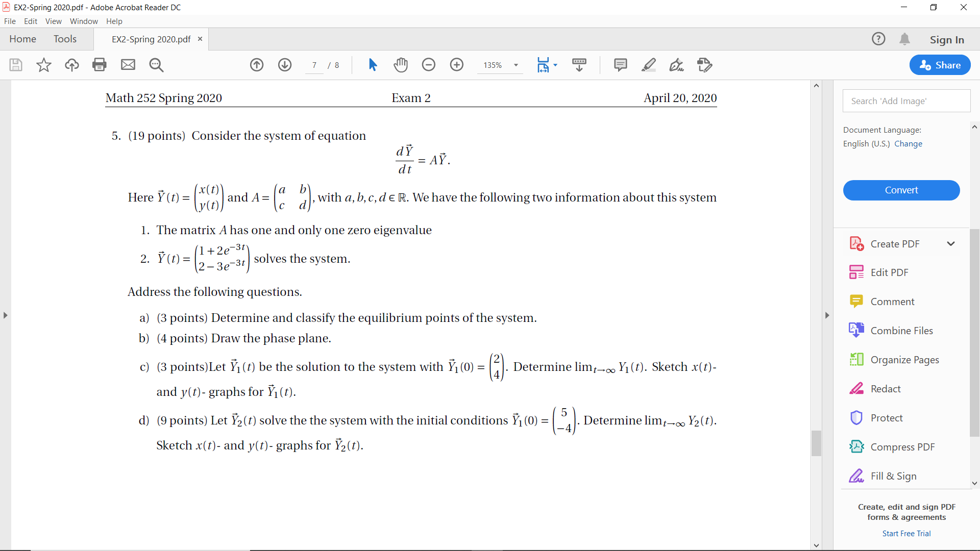Enable the Selection tool arrow
Image resolution: width=980 pixels, height=551 pixels.
tap(373, 65)
